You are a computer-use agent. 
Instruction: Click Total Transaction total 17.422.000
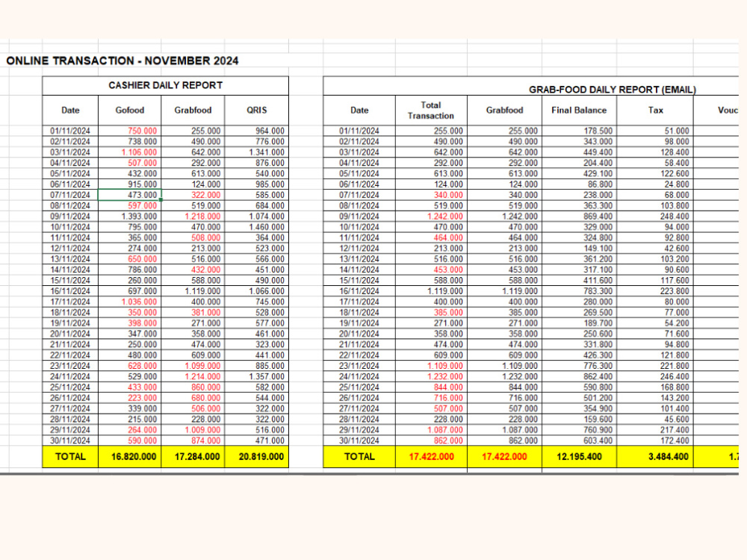(431, 457)
